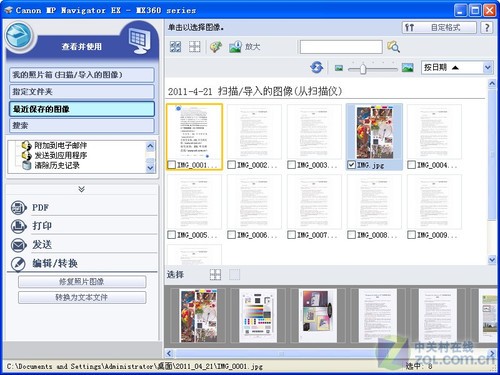The height and width of the screenshot is (375, 500).
Task: Click the deselect icon in 选择 bar
Action: (234, 275)
